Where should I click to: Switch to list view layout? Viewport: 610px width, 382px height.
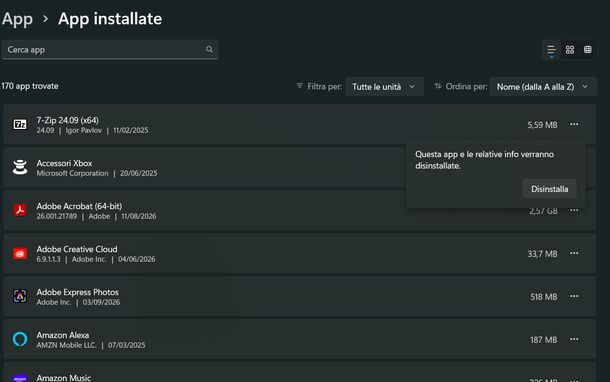pyautogui.click(x=551, y=50)
